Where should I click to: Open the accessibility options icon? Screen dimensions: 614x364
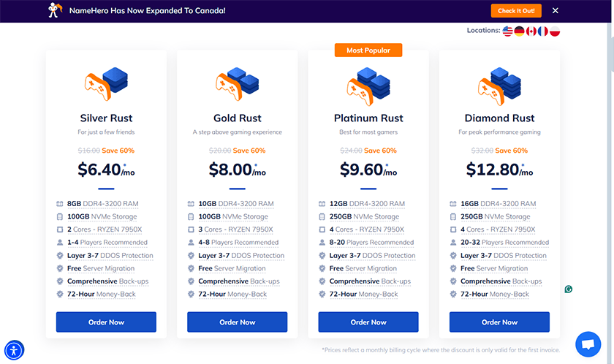(14, 350)
